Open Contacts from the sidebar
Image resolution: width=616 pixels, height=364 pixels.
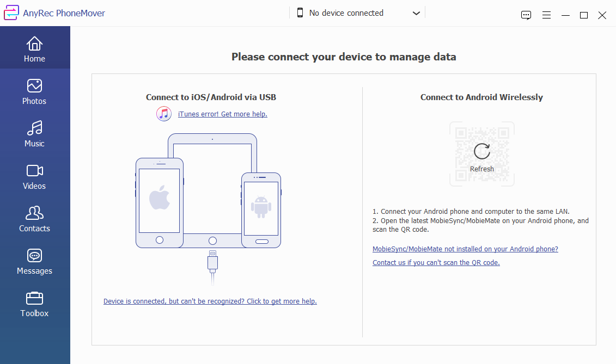34,219
